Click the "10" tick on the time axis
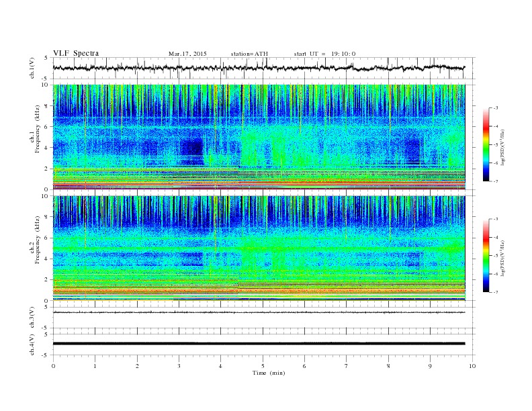 point(472,366)
